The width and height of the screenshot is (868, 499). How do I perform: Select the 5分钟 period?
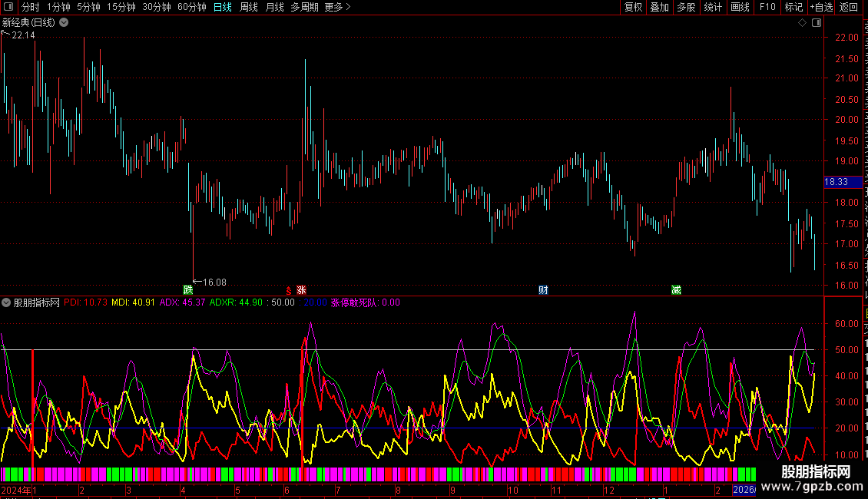pos(88,7)
